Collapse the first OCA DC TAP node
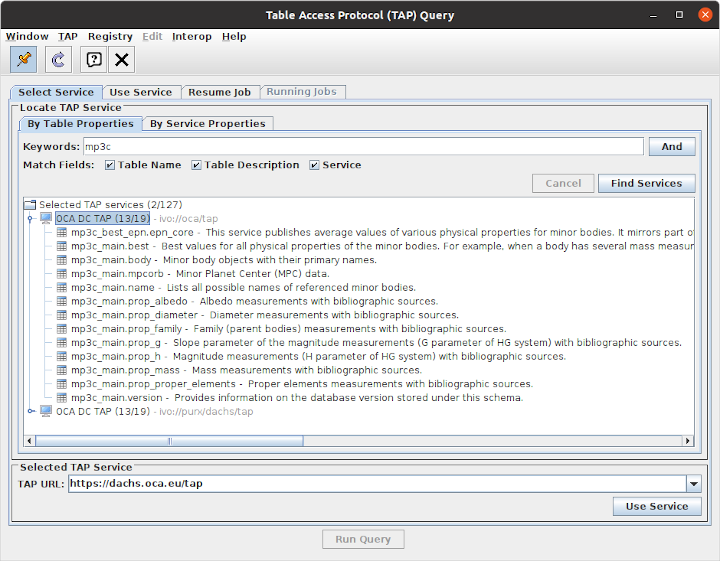The height and width of the screenshot is (561, 720). (x=31, y=218)
